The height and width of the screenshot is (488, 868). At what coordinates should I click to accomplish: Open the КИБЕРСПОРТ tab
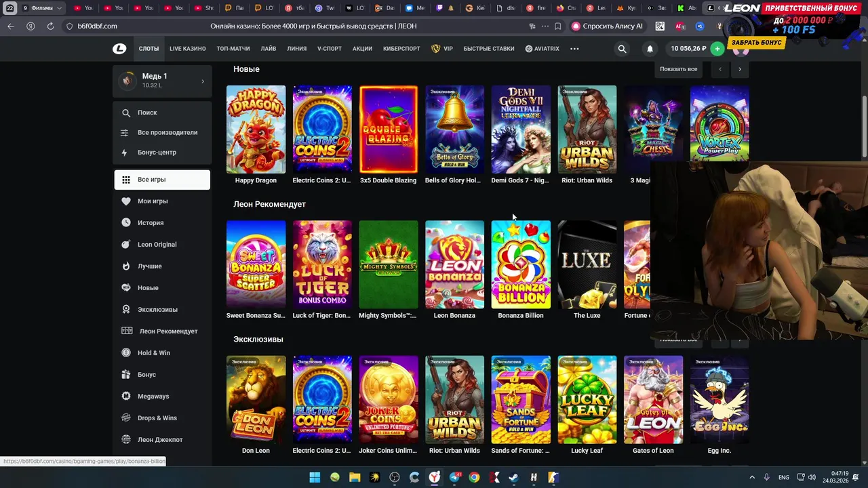401,49
